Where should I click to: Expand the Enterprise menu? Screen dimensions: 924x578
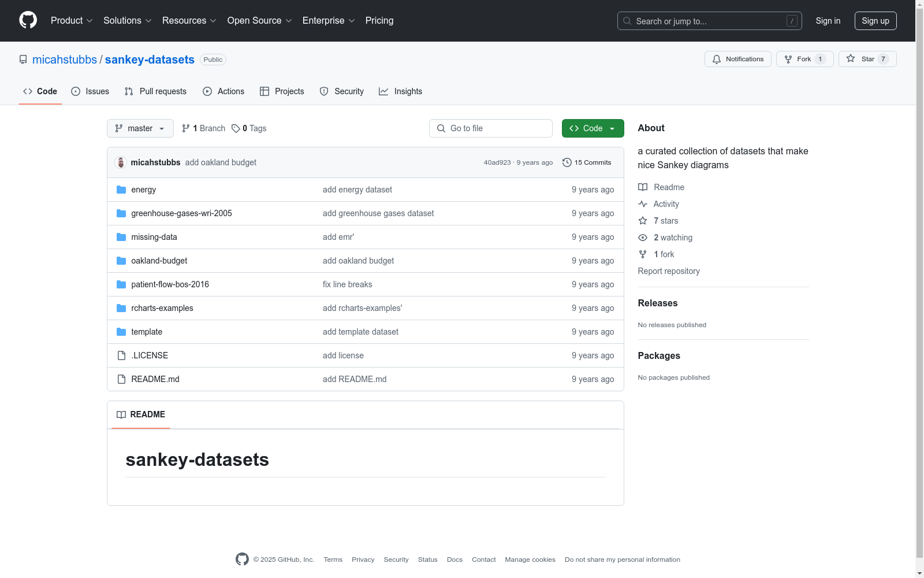[329, 21]
